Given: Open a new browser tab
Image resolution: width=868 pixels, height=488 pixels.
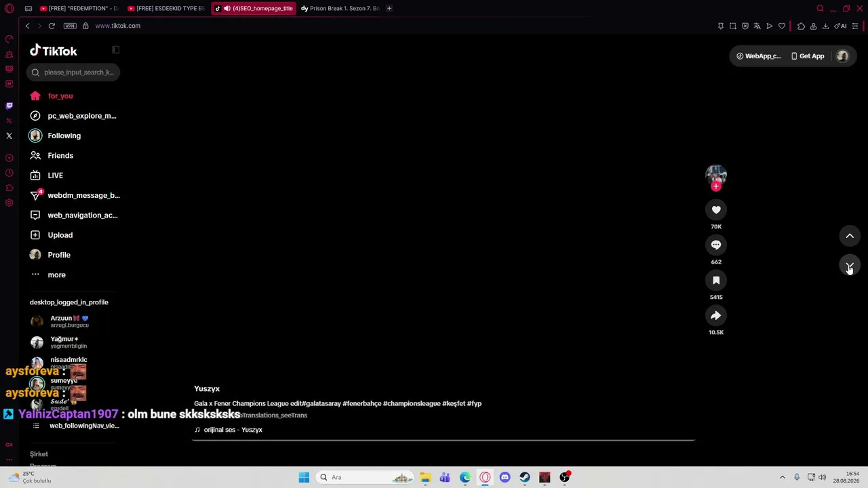Looking at the screenshot, I should [389, 8].
